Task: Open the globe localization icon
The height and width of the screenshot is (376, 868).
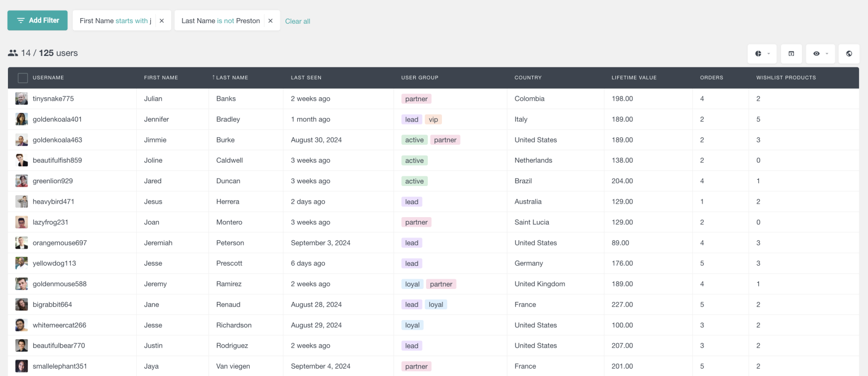Action: [x=849, y=53]
